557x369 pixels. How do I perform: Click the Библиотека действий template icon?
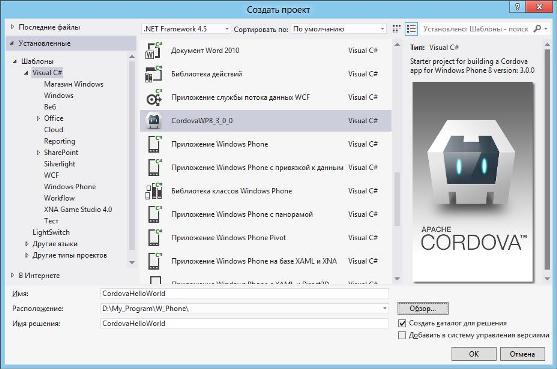point(153,74)
